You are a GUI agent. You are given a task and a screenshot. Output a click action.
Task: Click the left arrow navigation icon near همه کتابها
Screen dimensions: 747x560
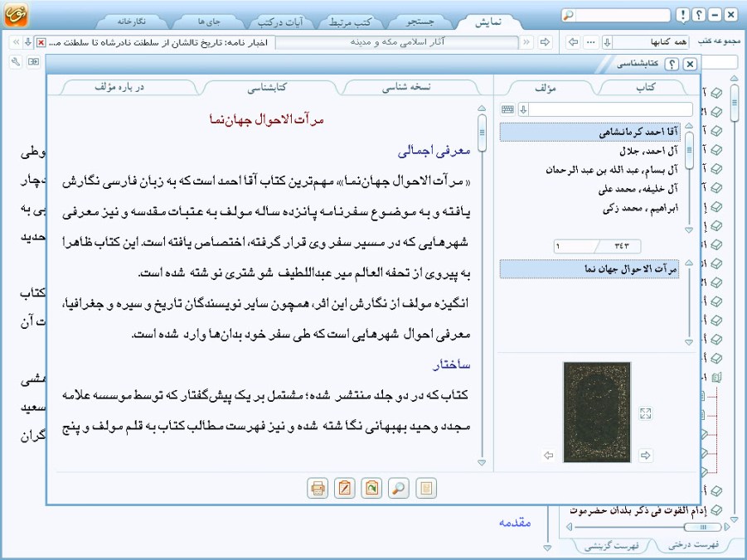click(574, 42)
